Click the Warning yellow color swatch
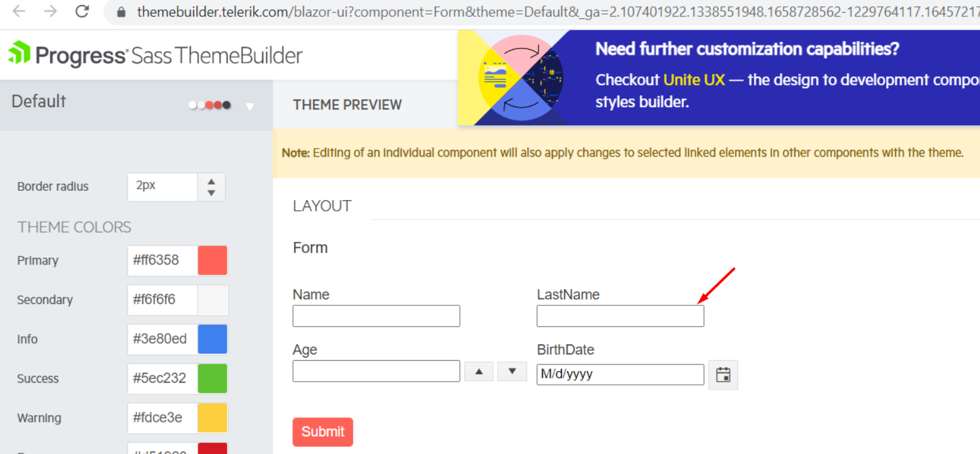 (x=212, y=417)
